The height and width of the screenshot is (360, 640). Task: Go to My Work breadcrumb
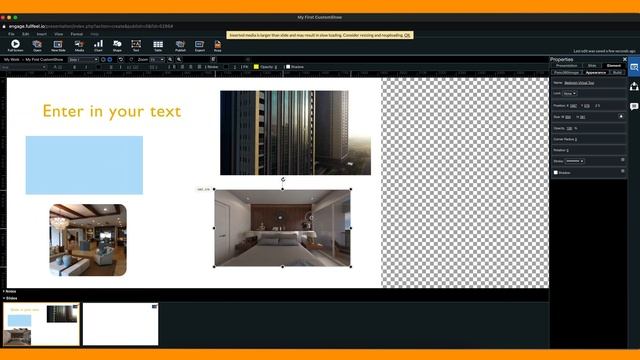pyautogui.click(x=11, y=60)
